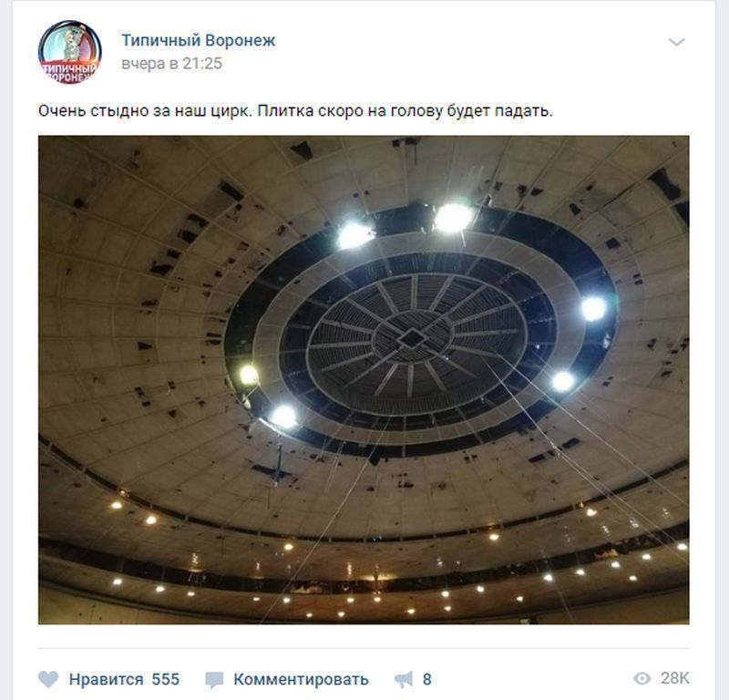Click the heart like icon
The image size is (729, 700).
point(48,679)
